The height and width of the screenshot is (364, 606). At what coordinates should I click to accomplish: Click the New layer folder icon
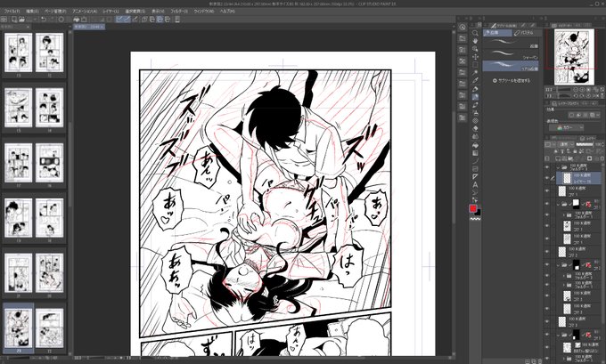[571, 158]
